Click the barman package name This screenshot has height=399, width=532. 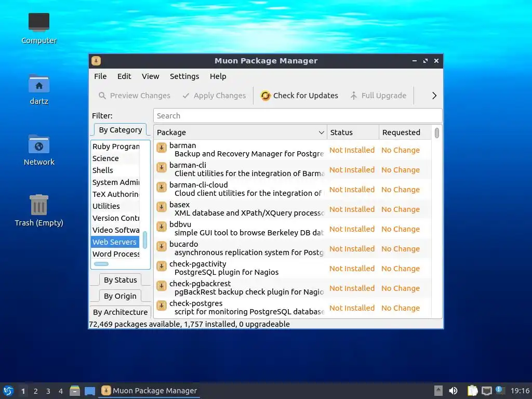(182, 145)
